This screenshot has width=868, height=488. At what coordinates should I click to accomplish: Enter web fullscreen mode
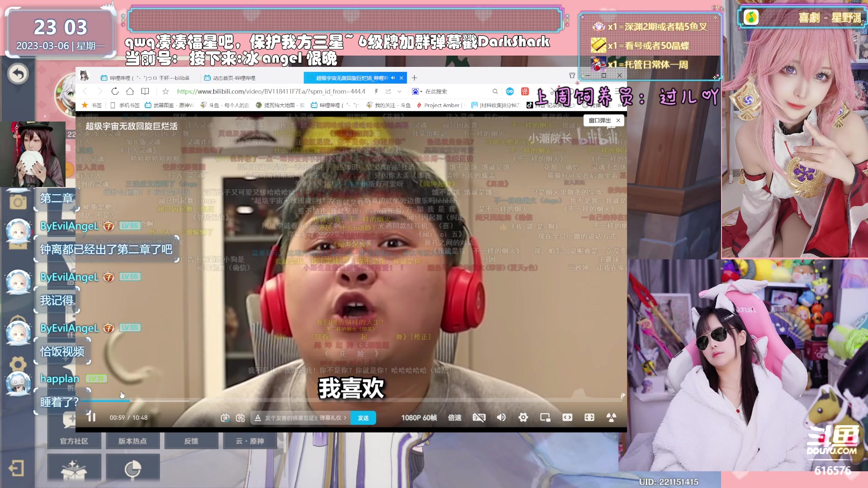(589, 418)
